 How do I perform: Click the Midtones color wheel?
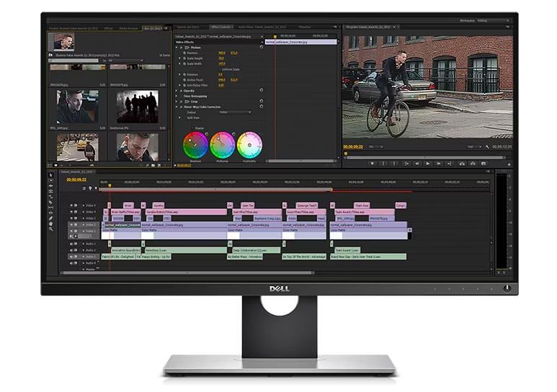(x=222, y=144)
